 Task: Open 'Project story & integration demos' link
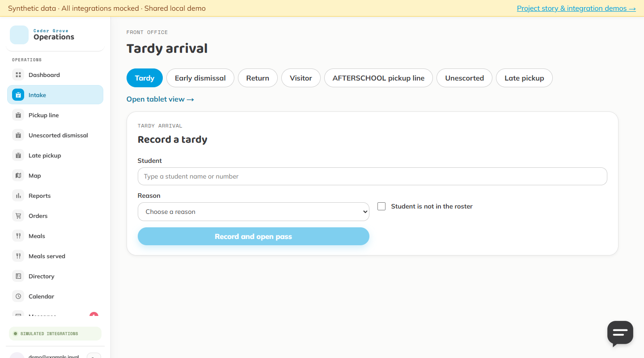(576, 8)
